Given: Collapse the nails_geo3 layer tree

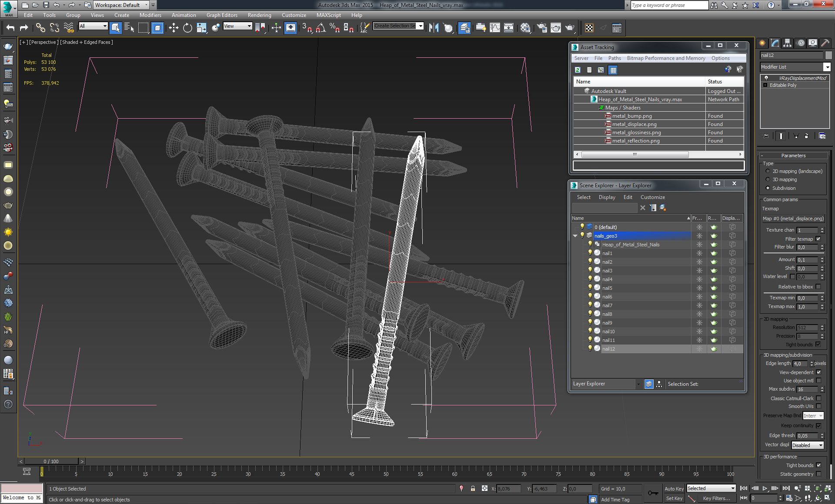Looking at the screenshot, I should click(x=575, y=236).
